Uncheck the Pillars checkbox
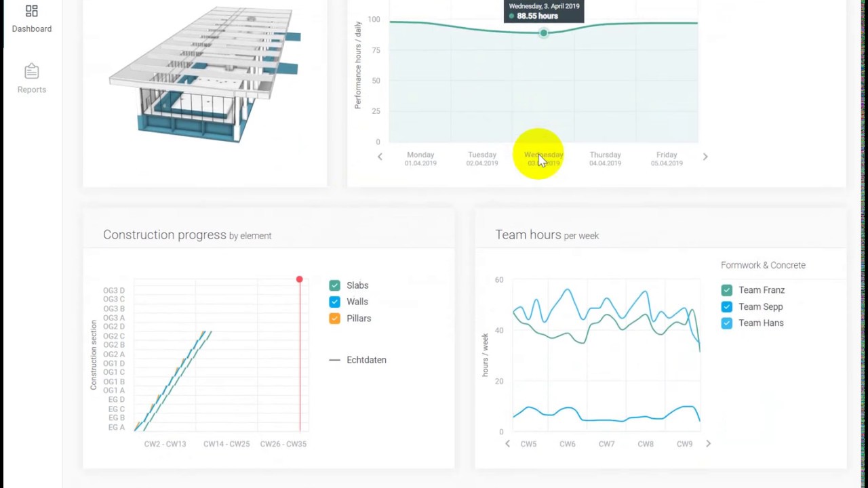The image size is (868, 488). 334,318
